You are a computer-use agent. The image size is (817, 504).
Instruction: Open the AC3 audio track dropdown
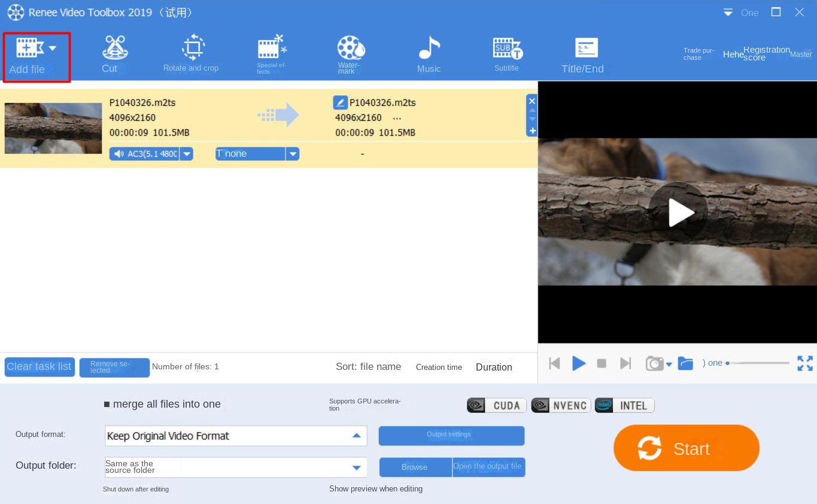(x=186, y=153)
